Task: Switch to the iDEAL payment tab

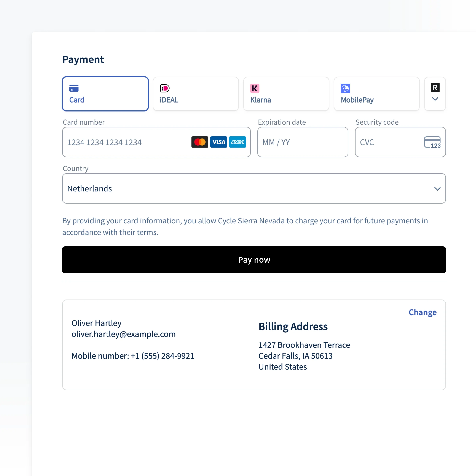Action: click(196, 94)
